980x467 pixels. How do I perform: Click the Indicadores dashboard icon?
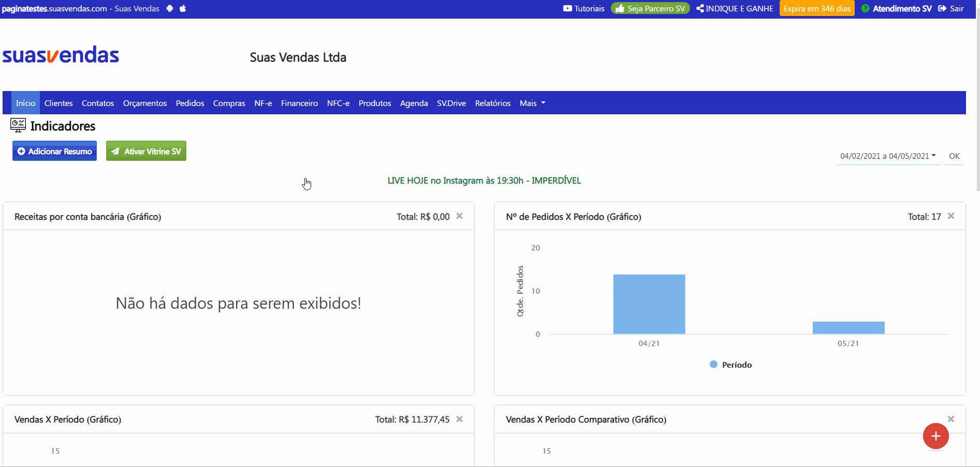click(x=18, y=125)
